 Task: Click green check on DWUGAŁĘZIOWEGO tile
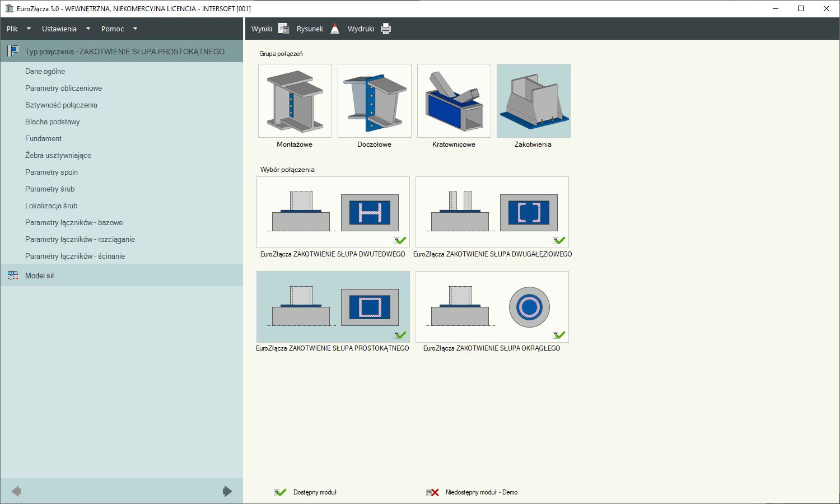click(559, 241)
